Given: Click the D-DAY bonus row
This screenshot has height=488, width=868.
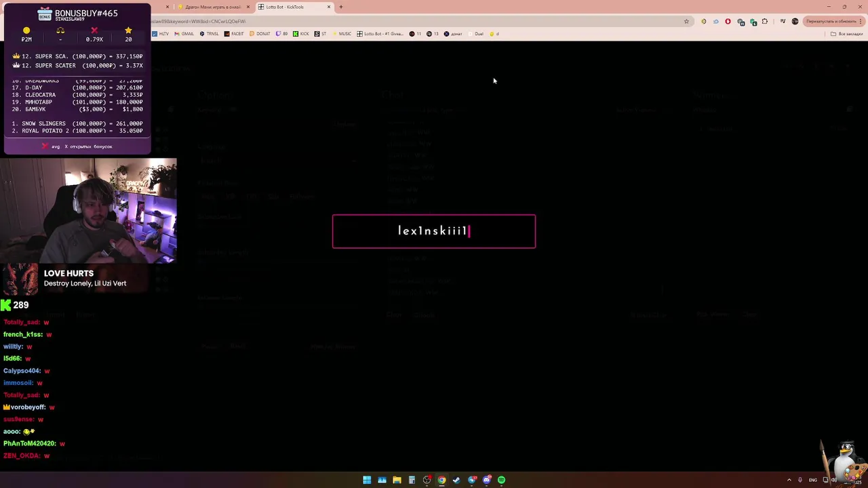Looking at the screenshot, I should pos(77,87).
